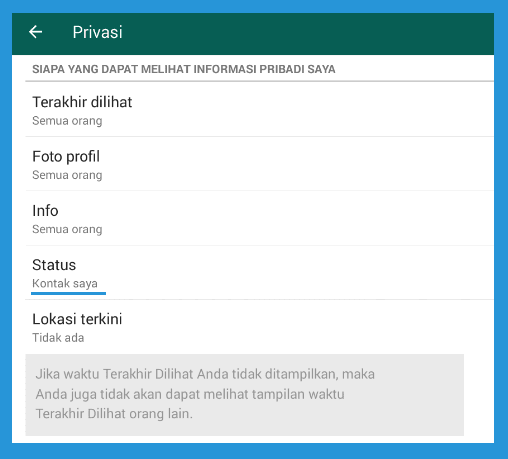Click the note line ending with orang lain
The height and width of the screenshot is (459, 508).
coord(114,414)
